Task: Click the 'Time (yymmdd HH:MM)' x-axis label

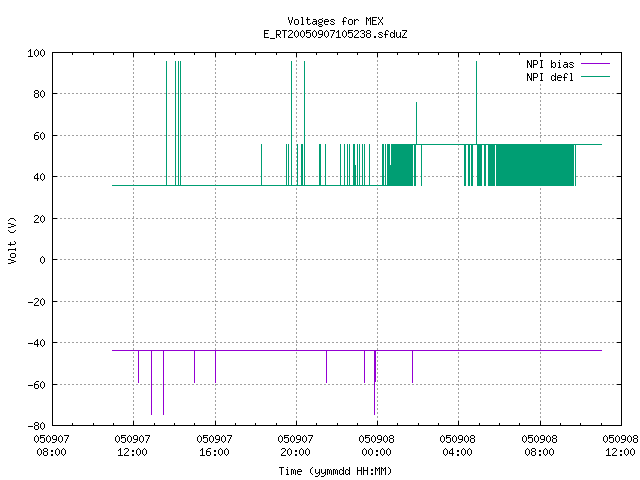Action: point(335,471)
